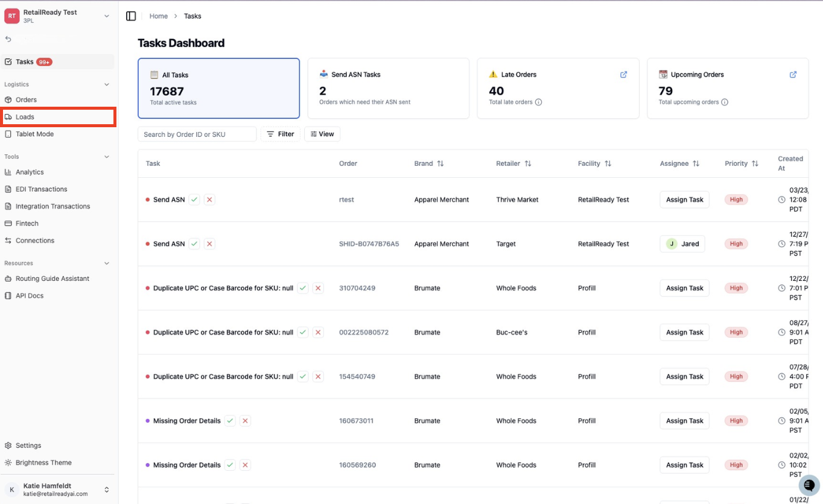Assign Task for order rtest
This screenshot has height=504, width=823.
pos(685,200)
